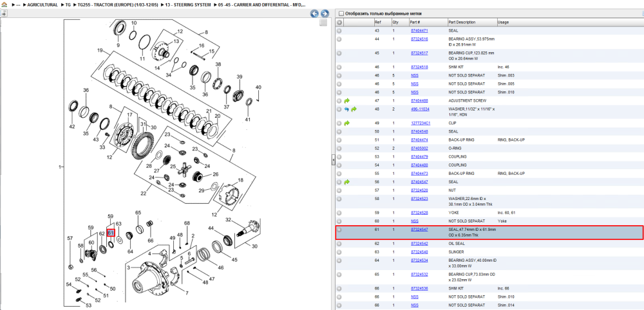This screenshot has width=644, height=310.
Task: Select callout number 19 in the diagram
Action: pyautogui.click(x=99, y=50)
